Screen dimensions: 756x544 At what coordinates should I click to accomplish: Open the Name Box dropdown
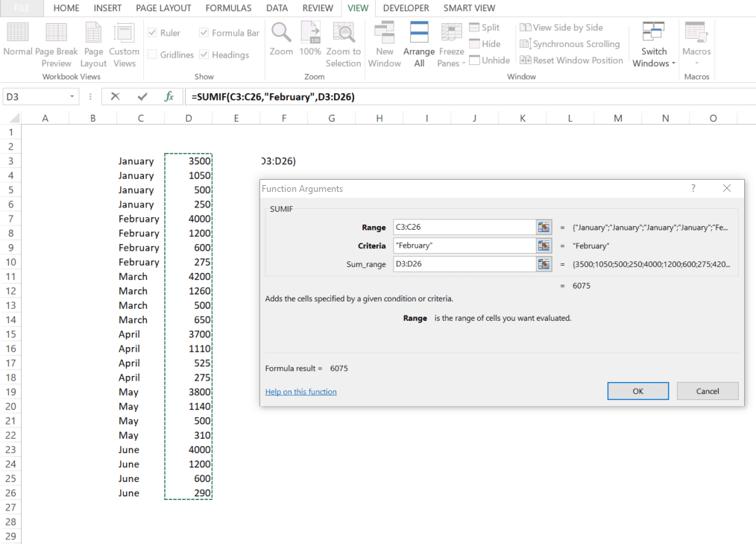click(x=71, y=96)
